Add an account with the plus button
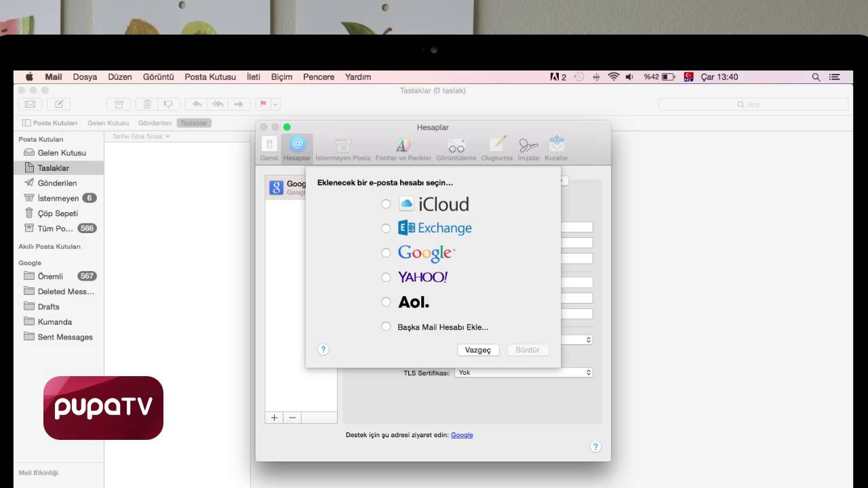The width and height of the screenshot is (868, 488). (274, 418)
